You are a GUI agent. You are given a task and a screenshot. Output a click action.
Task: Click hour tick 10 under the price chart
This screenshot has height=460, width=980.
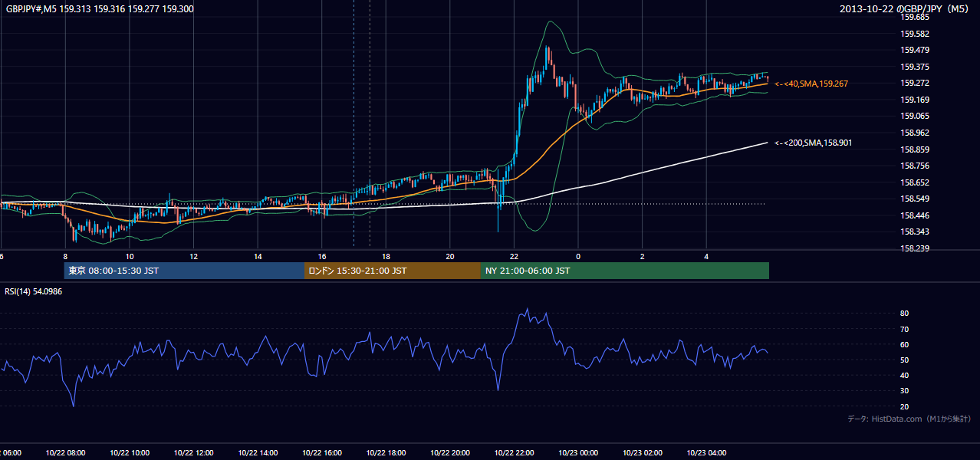(x=130, y=256)
